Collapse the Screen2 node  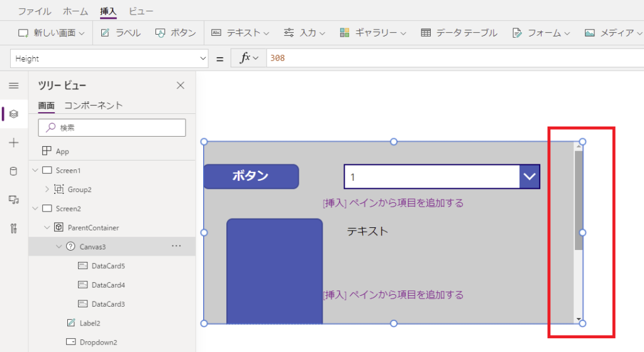(35, 208)
